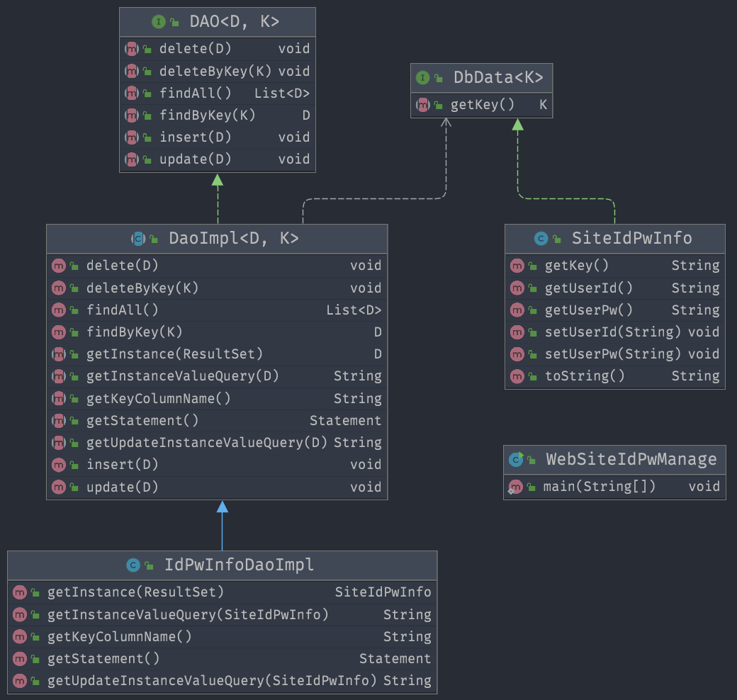This screenshot has height=700, width=737.
Task: Click the pink method badge on update(D) in DAO
Action: coord(132,159)
